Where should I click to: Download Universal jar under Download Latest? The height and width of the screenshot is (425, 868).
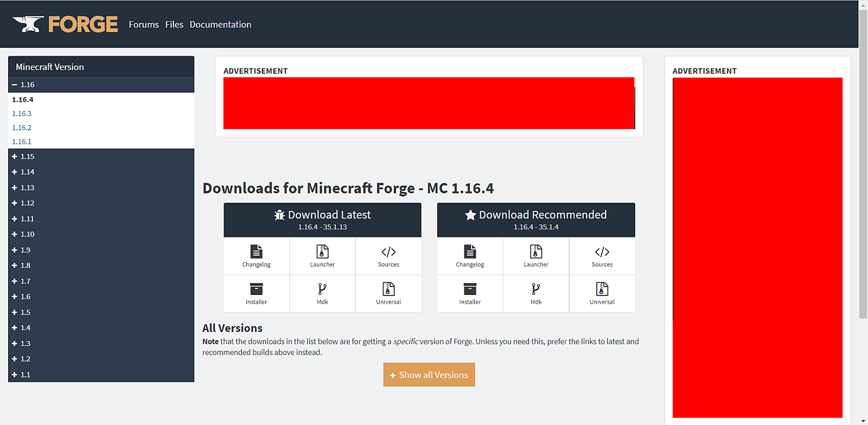coord(388,294)
